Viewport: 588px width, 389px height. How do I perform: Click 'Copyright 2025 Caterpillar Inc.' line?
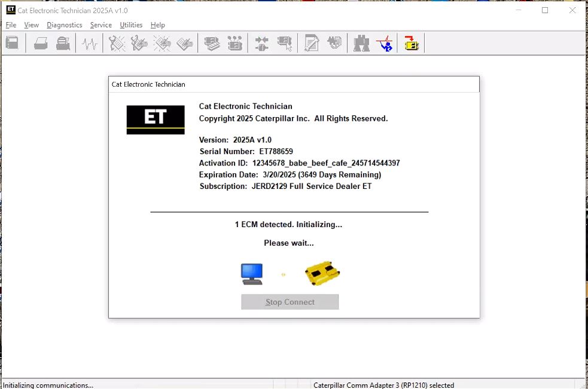pos(293,118)
